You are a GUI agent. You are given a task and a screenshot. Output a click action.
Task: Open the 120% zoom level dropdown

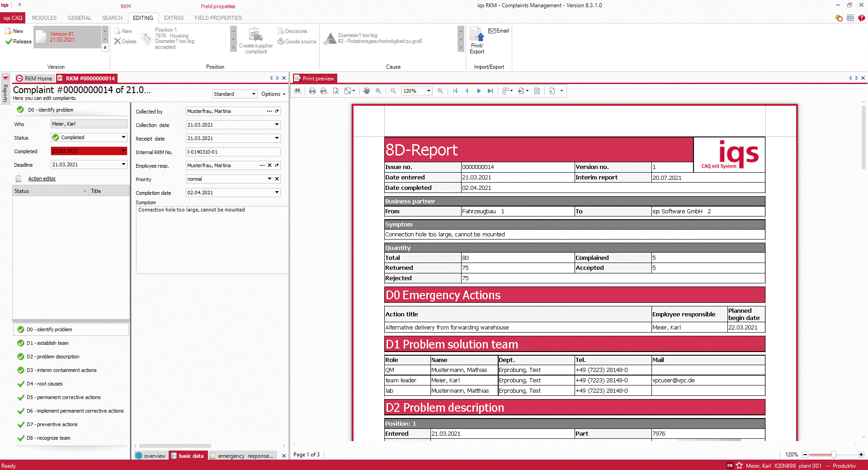428,91
